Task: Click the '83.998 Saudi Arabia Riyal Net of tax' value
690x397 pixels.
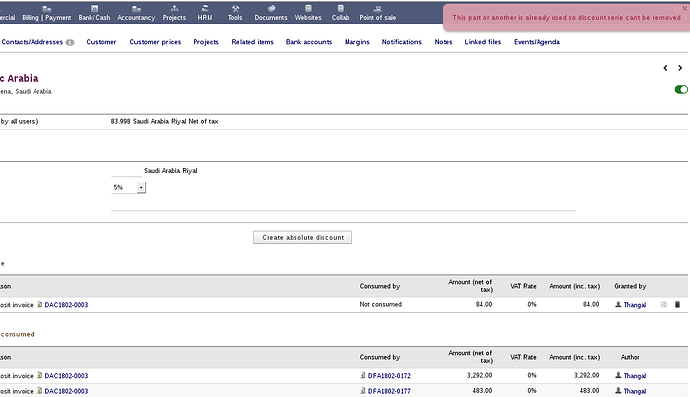Action: 164,121
